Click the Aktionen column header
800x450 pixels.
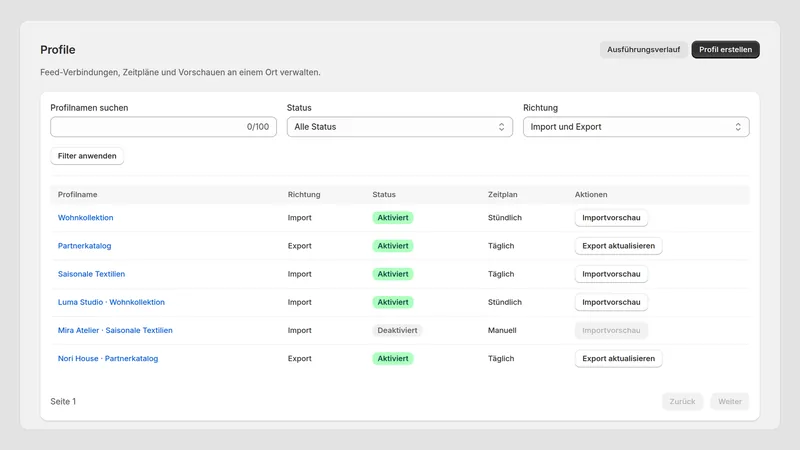point(591,194)
